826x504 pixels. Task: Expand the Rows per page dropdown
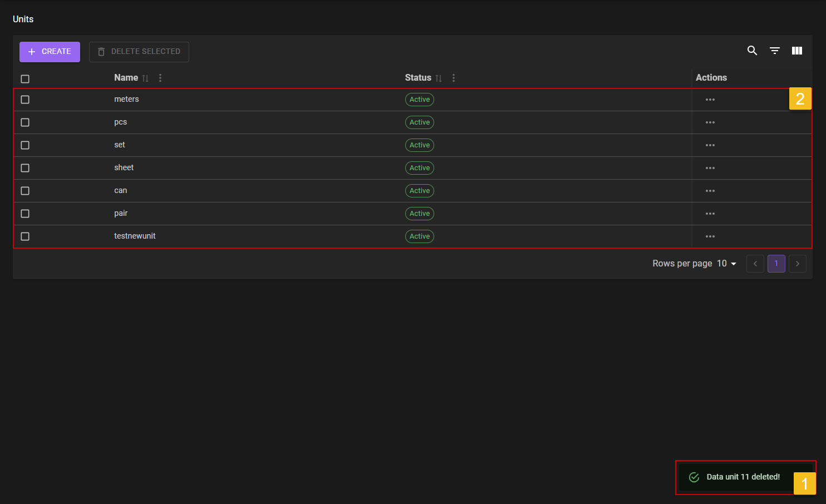coord(727,264)
